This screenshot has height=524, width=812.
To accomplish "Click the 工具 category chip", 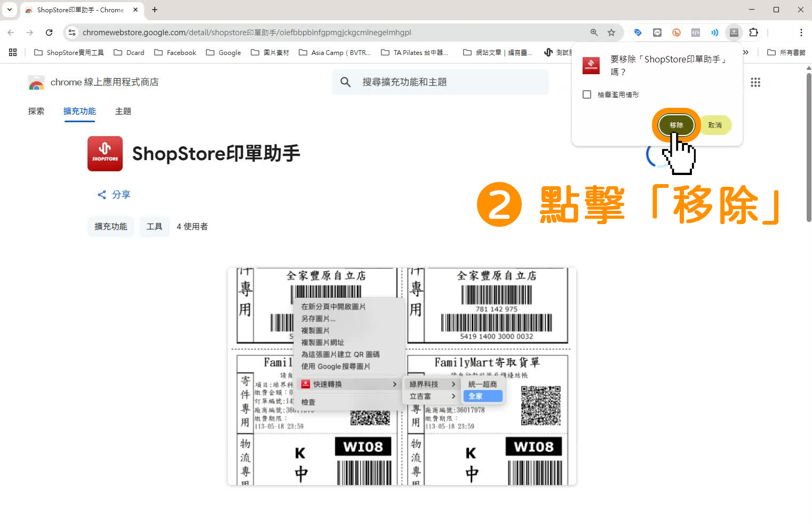I will (x=155, y=227).
